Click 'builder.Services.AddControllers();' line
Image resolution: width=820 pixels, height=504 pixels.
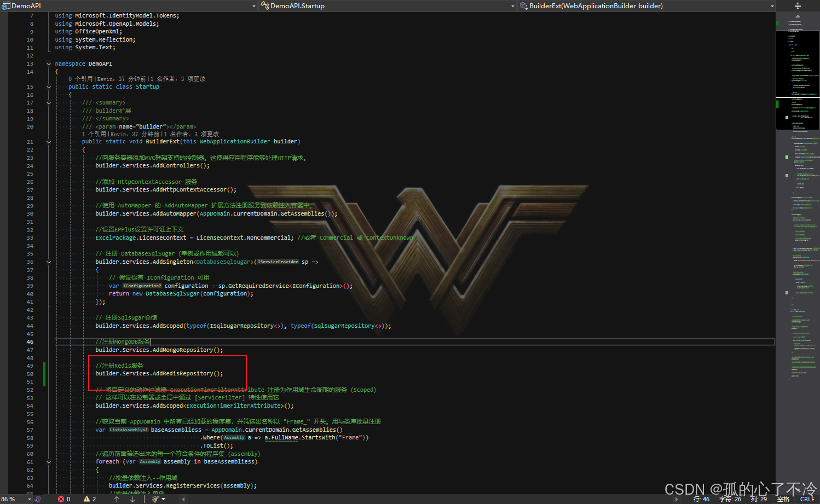(x=152, y=166)
